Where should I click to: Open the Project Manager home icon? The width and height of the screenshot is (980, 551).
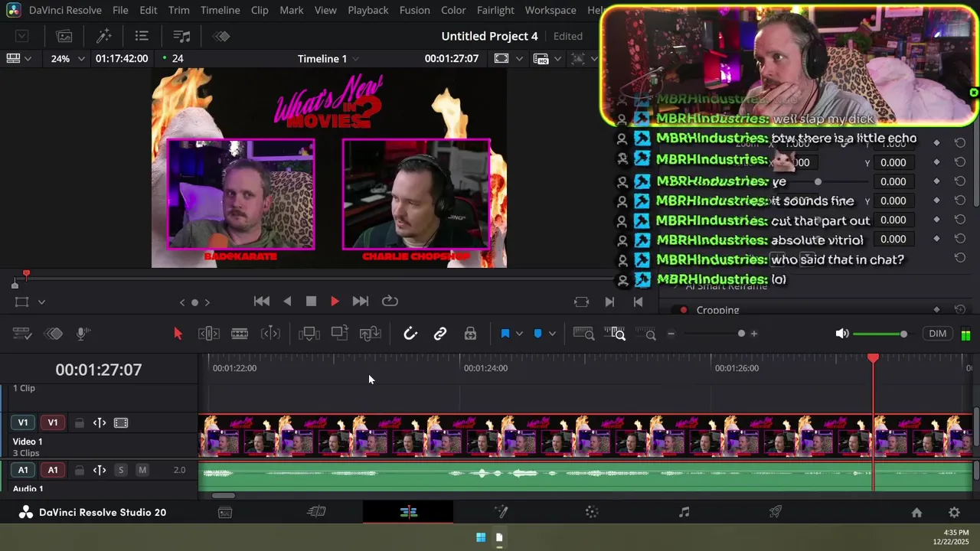[916, 513]
